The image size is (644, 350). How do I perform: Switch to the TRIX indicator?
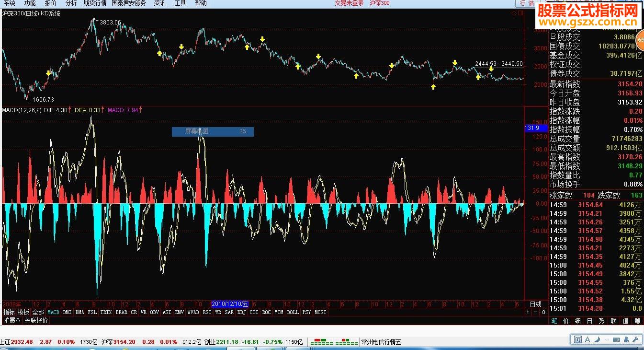[106, 312]
